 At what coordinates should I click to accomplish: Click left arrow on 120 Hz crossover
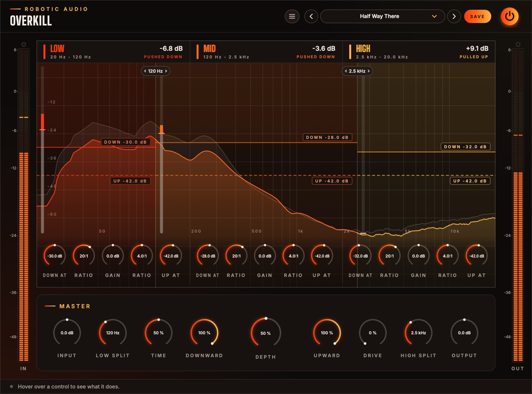click(145, 71)
